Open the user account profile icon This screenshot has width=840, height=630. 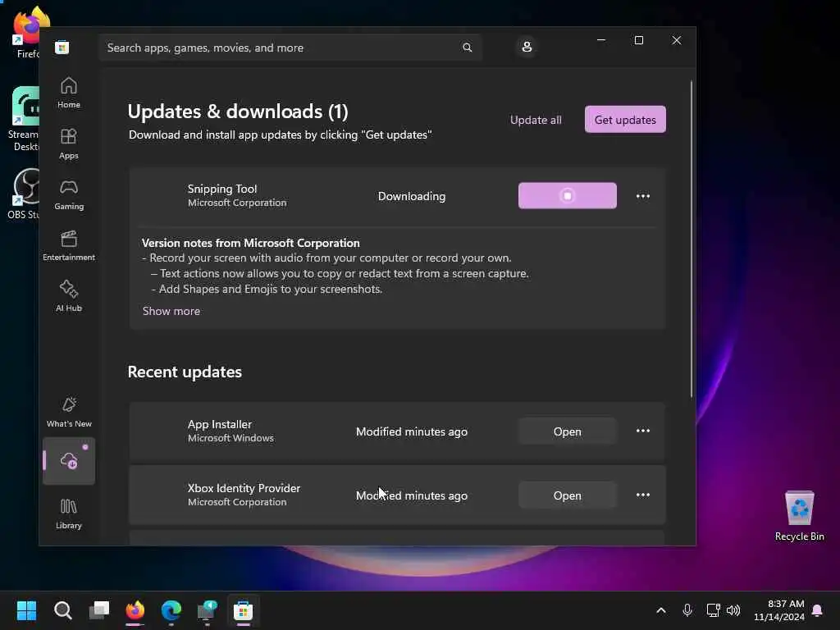pos(527,47)
